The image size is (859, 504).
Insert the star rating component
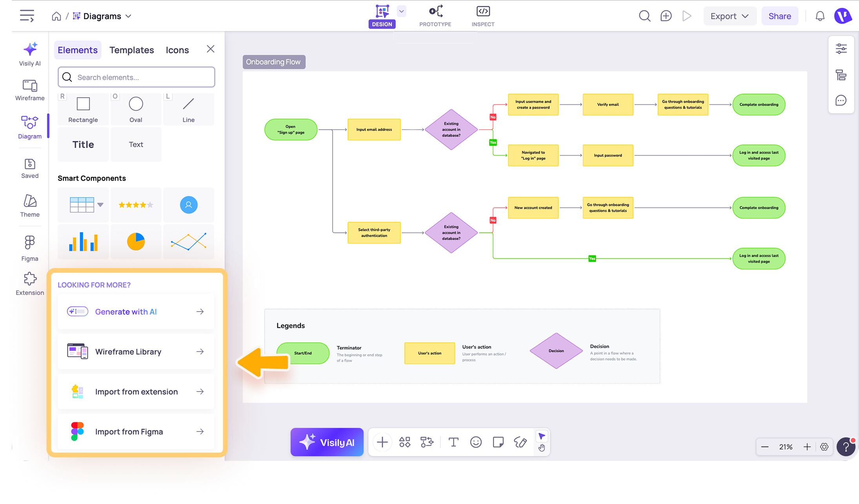click(136, 205)
